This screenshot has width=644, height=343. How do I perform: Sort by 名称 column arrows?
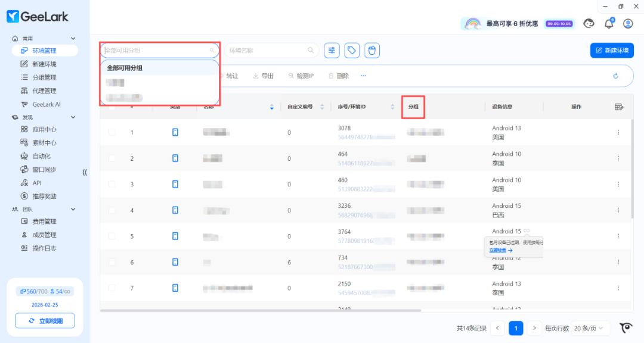[x=271, y=107]
